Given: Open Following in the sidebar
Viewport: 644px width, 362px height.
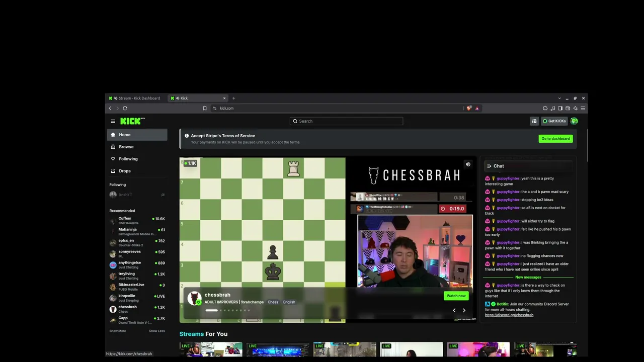Looking at the screenshot, I should tap(137, 159).
